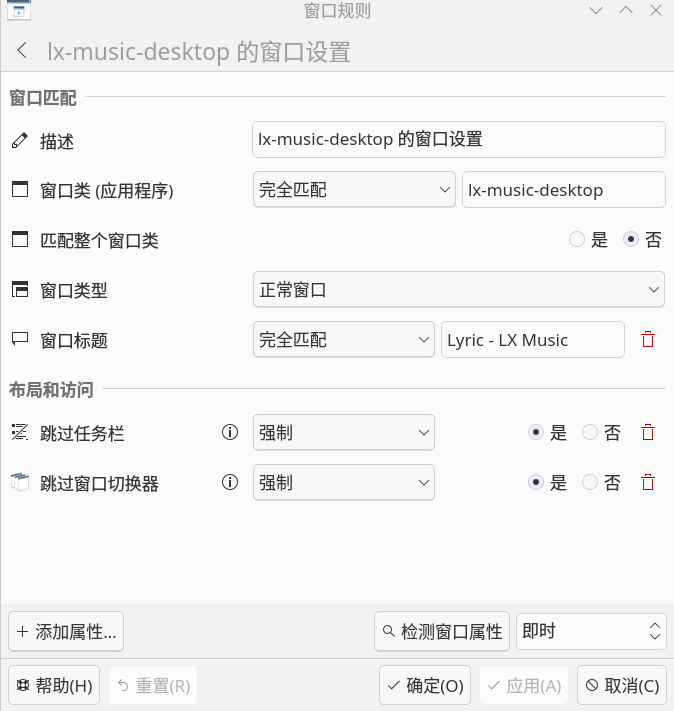Select 否 for 跳过任务栏
The image size is (674, 711).
(x=590, y=432)
